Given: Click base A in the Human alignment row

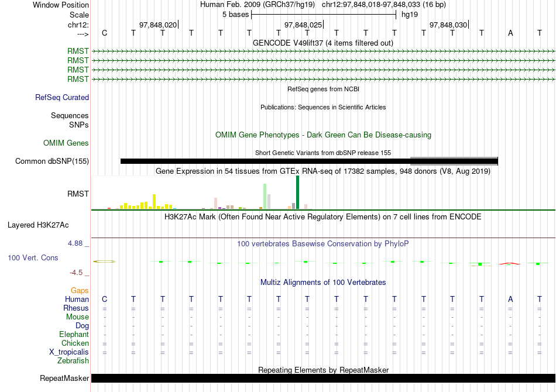Looking at the screenshot, I should (x=510, y=299).
